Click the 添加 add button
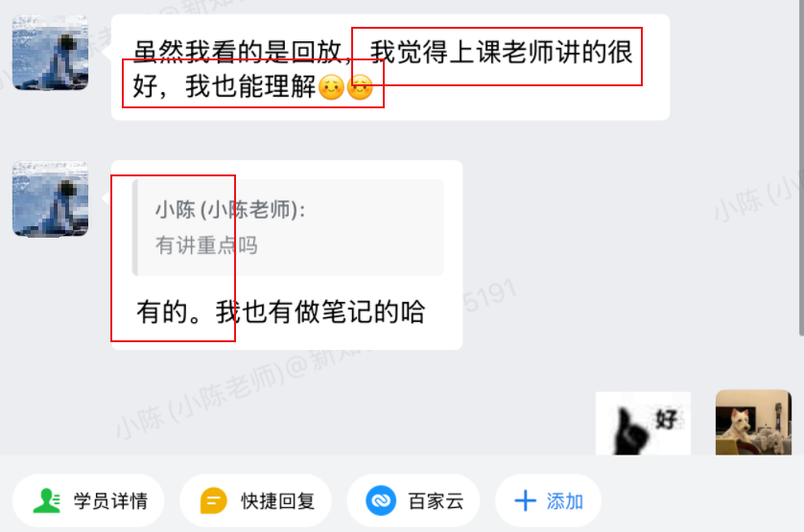Screen dimensions: 804x532 click(548, 500)
